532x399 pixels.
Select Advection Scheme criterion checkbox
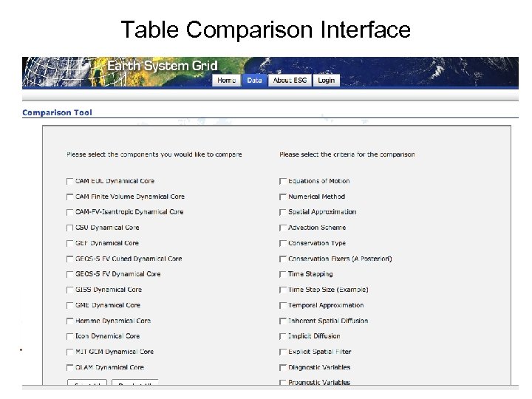pyautogui.click(x=283, y=228)
